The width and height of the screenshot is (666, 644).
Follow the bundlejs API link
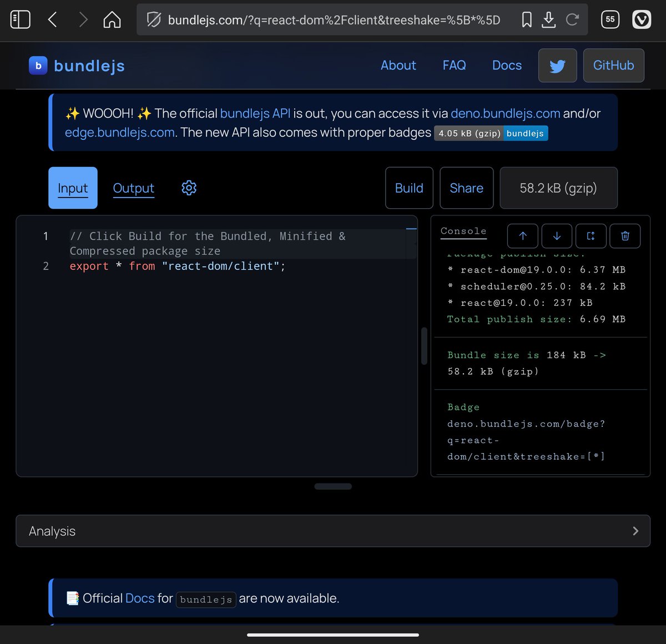(x=255, y=113)
